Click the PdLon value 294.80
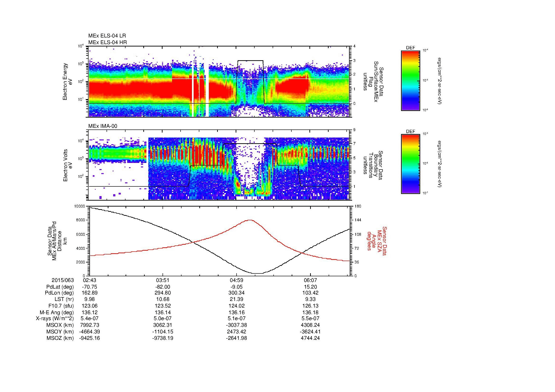The image size is (555, 392). 163,293
